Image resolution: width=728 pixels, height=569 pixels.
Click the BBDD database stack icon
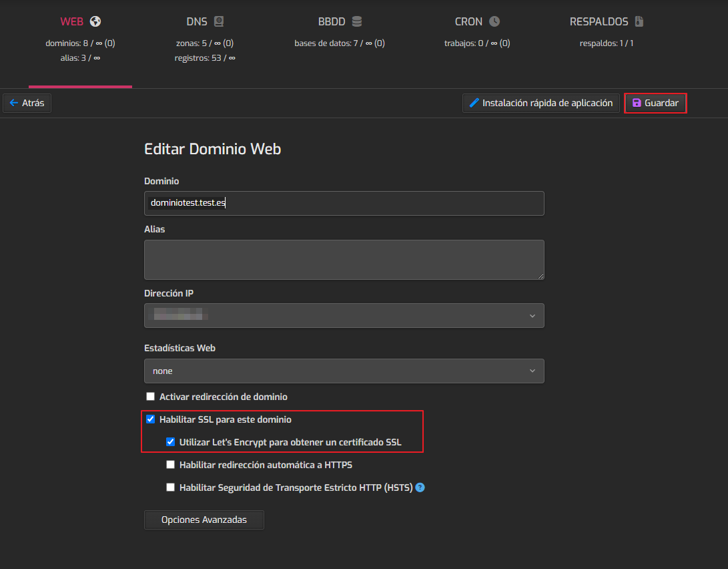(x=356, y=21)
